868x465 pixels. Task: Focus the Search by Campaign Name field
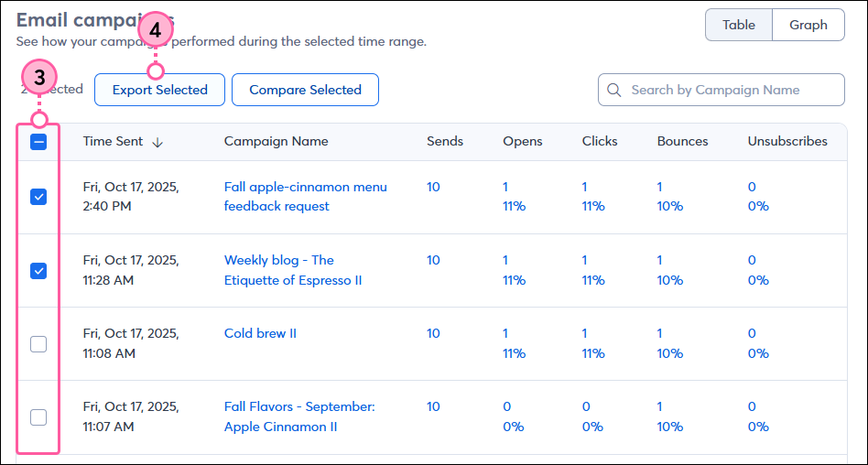coord(722,90)
